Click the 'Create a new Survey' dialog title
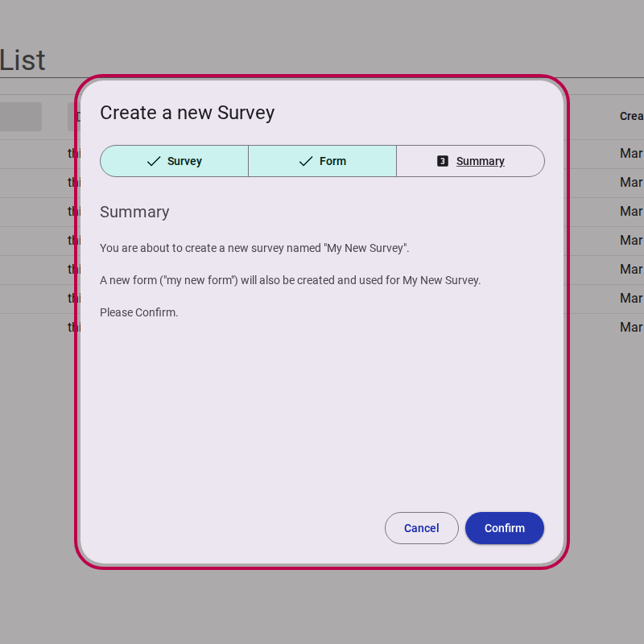This screenshot has width=644, height=644. [x=188, y=113]
